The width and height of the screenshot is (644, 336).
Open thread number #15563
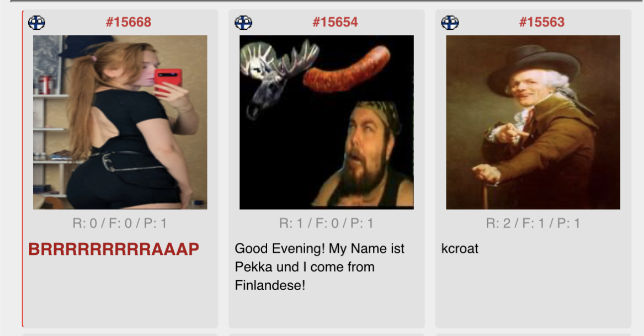pos(542,22)
